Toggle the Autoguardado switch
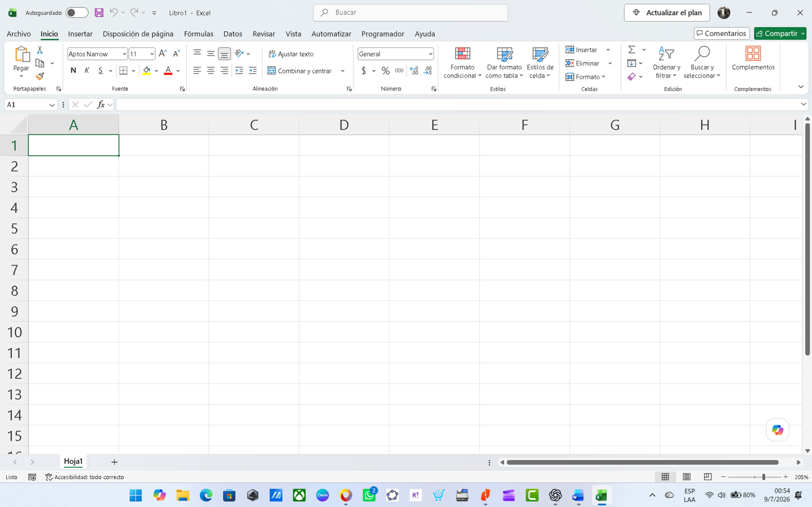The width and height of the screenshot is (812, 507). tap(77, 13)
